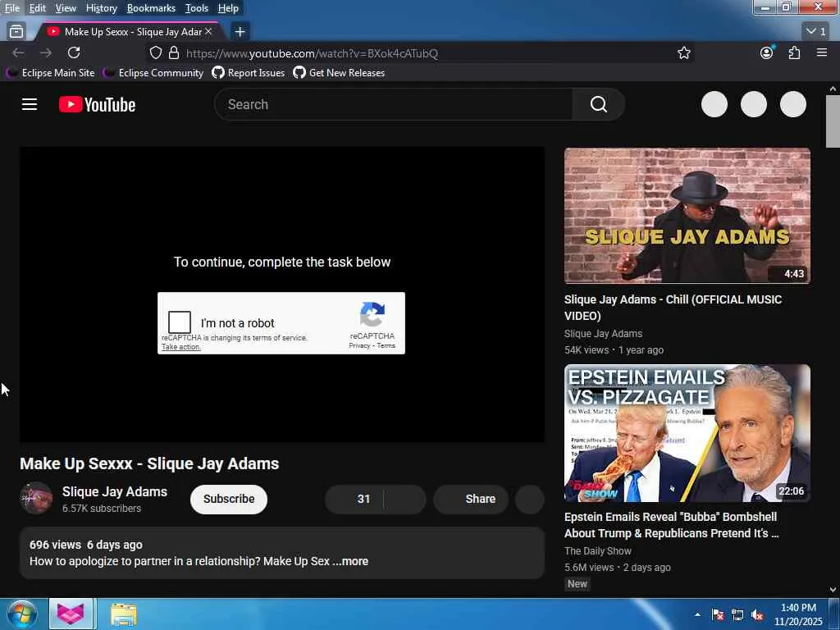The width and height of the screenshot is (840, 630).
Task: Open Slique Jay Adams - Chill video title
Action: click(673, 308)
